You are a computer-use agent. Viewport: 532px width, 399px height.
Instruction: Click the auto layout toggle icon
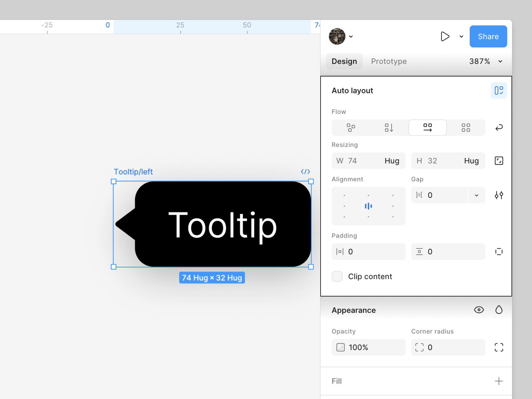pos(498,90)
